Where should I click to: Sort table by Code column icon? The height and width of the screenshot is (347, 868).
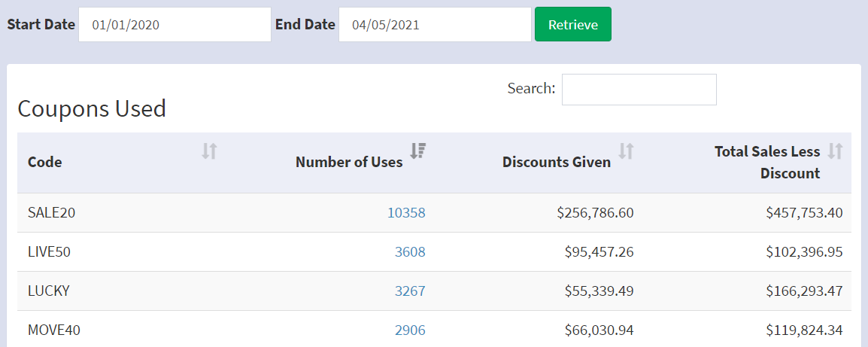209,151
